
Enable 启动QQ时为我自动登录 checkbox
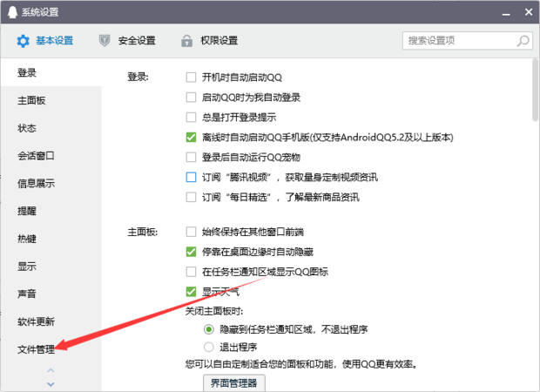(191, 98)
